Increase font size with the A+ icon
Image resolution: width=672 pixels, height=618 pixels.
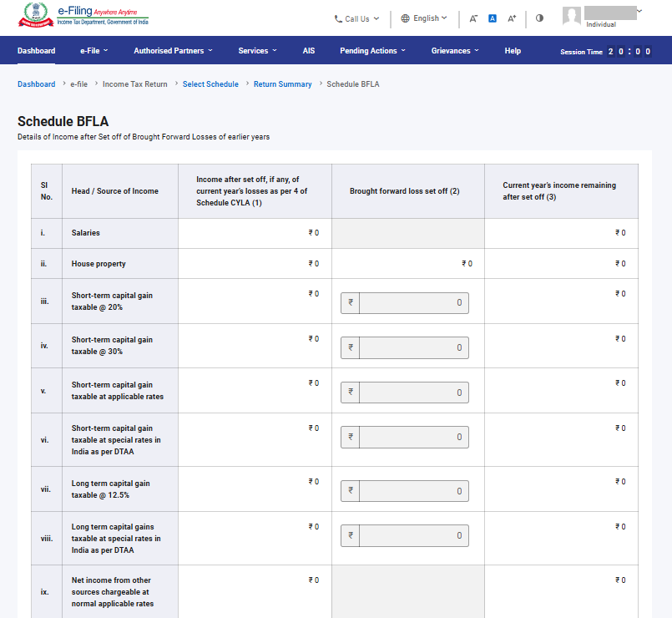[512, 18]
